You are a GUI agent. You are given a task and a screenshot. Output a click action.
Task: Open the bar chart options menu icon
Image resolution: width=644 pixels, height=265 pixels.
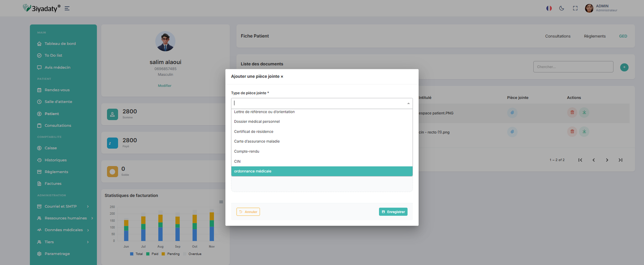[221, 202]
